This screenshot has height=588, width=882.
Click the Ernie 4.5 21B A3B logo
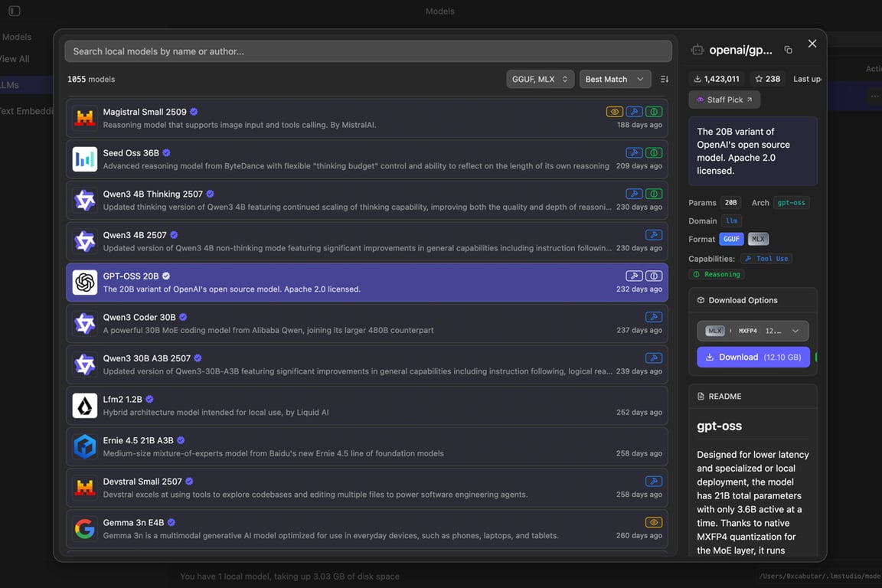(x=85, y=447)
